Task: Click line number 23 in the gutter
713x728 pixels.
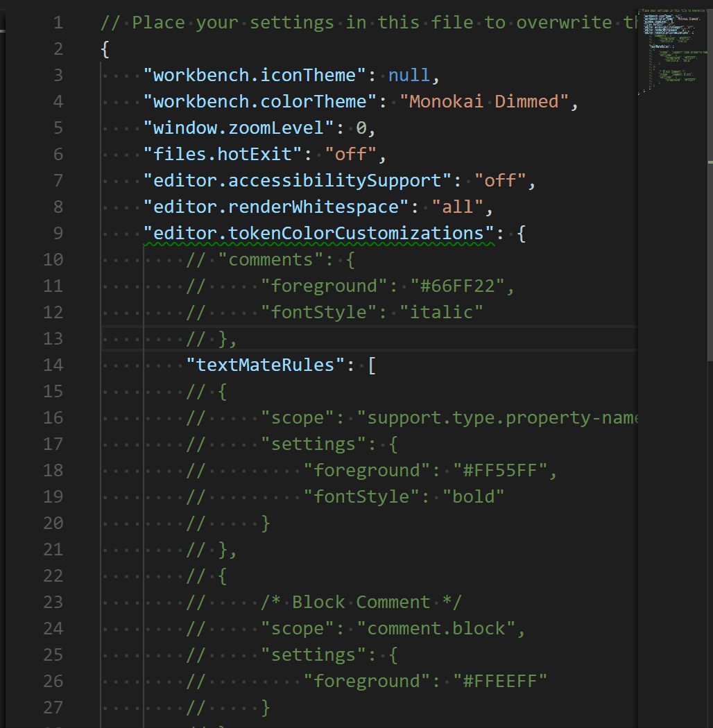Action: click(x=53, y=603)
